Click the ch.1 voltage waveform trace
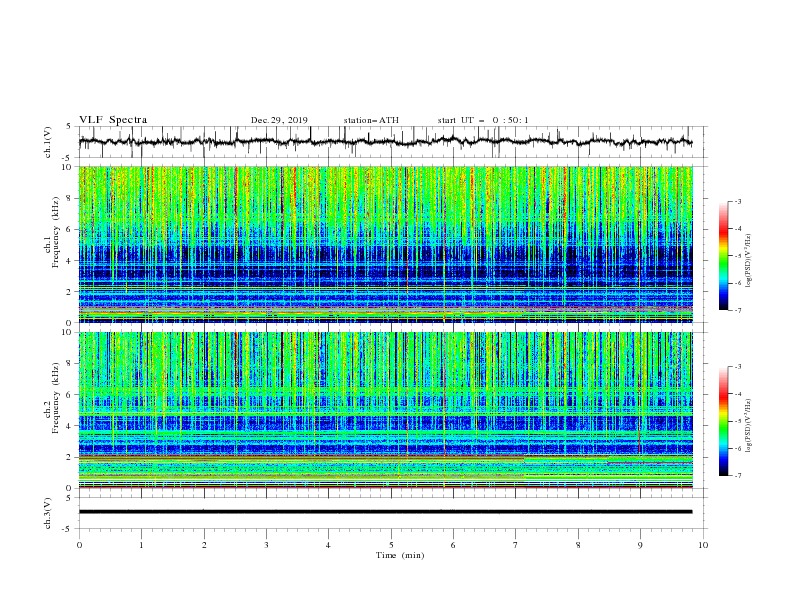The width and height of the screenshot is (792, 612). click(x=385, y=142)
